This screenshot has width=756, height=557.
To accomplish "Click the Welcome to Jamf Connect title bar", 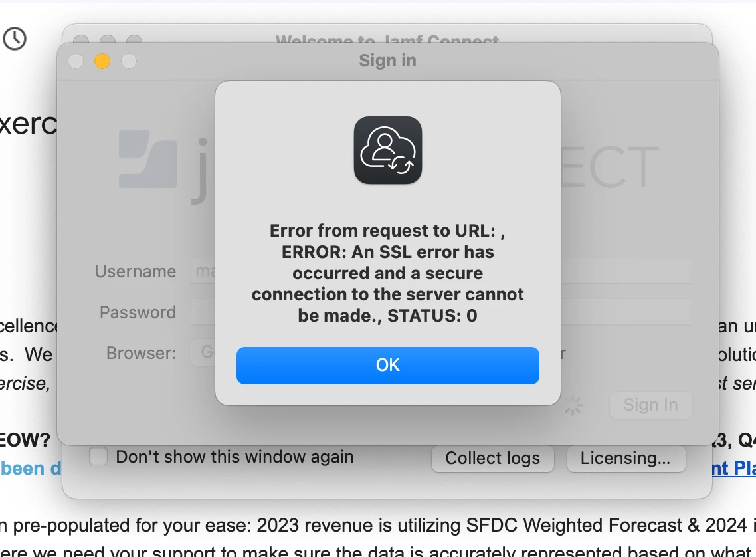I will point(387,35).
